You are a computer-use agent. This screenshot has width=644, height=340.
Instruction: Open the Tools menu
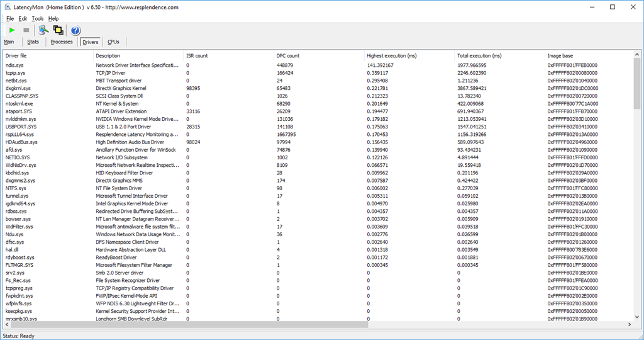point(37,18)
